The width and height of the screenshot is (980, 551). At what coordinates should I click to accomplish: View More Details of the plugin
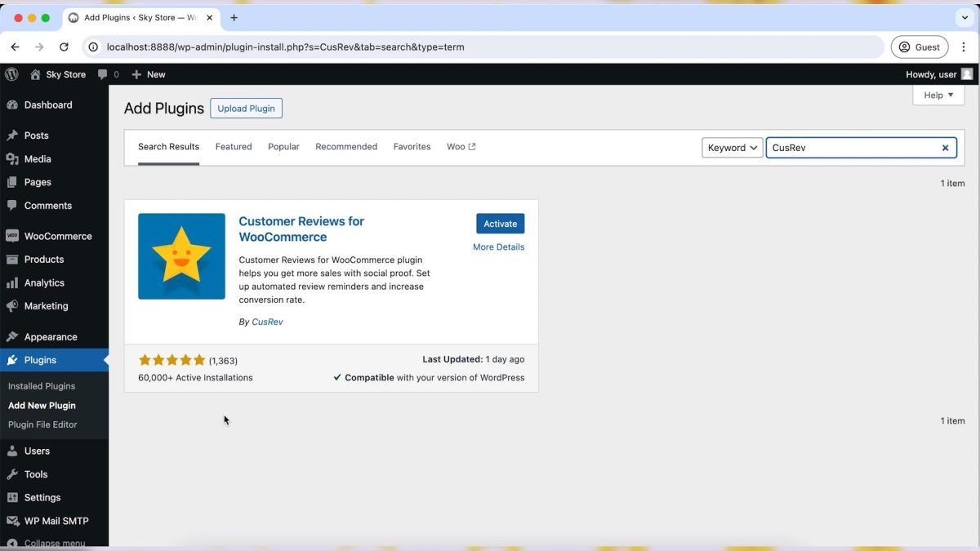[498, 247]
